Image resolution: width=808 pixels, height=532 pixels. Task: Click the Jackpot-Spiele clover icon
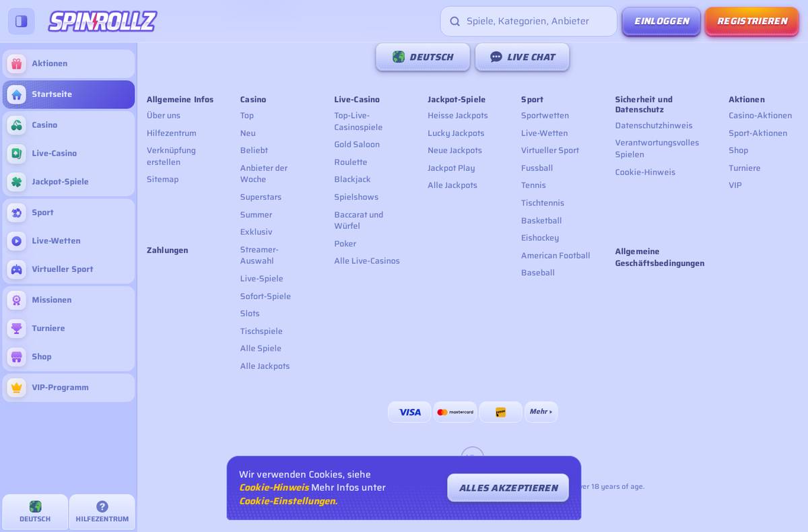click(17, 182)
